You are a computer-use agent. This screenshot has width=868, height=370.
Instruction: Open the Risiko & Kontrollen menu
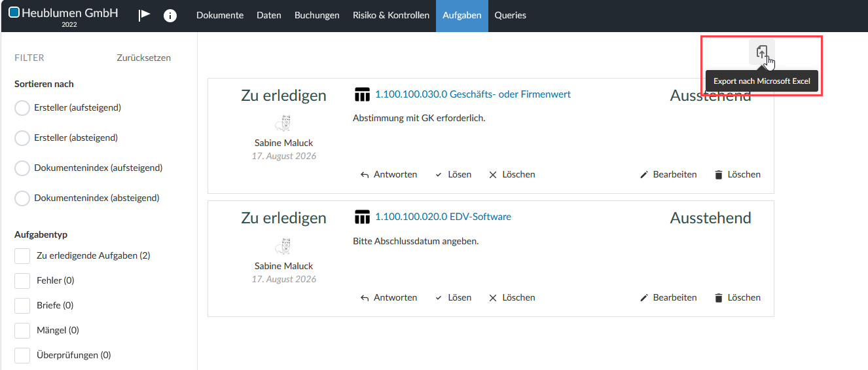tap(391, 15)
